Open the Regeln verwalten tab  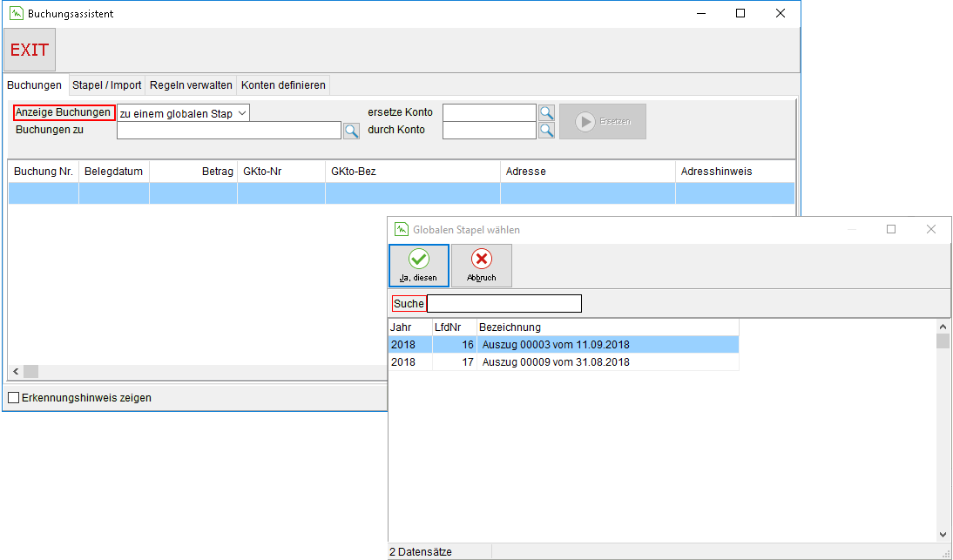[191, 85]
